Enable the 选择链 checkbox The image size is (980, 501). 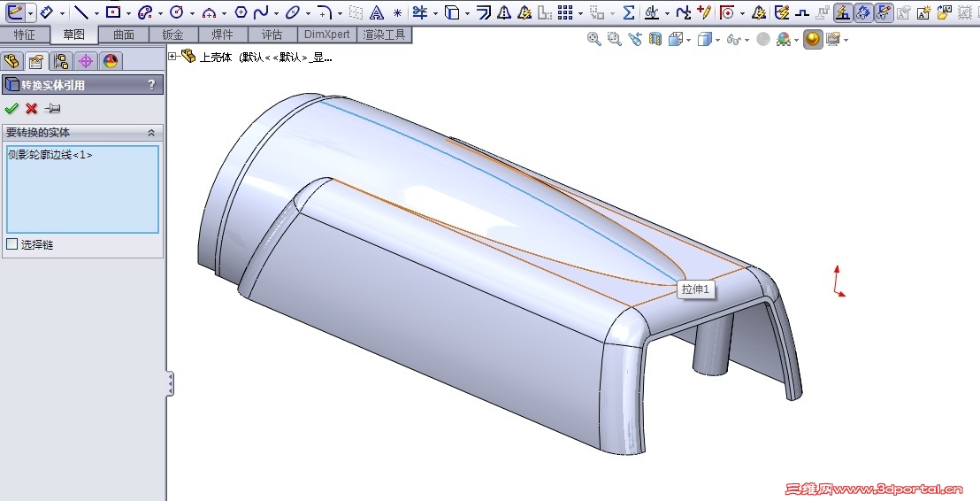tap(11, 244)
